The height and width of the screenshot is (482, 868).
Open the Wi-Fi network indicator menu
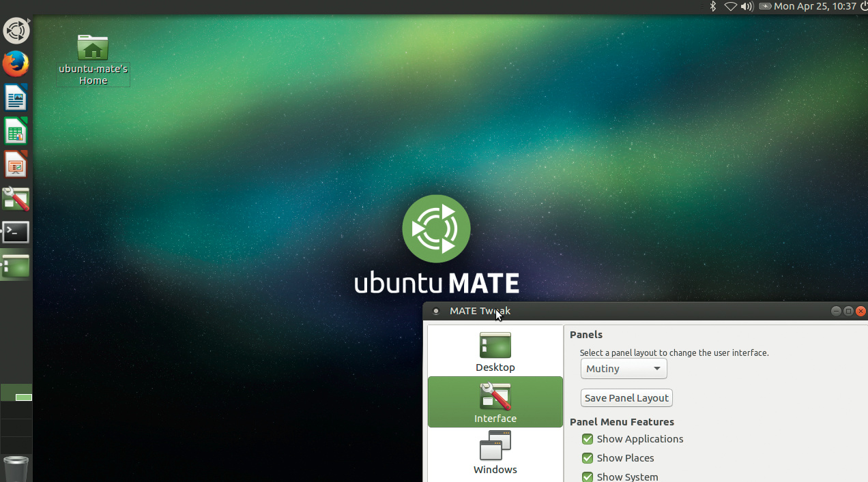[730, 6]
